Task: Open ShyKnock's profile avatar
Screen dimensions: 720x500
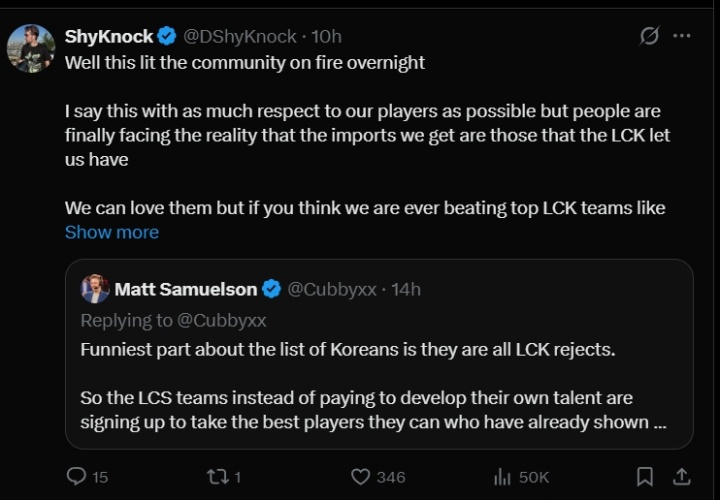Action: click(31, 48)
